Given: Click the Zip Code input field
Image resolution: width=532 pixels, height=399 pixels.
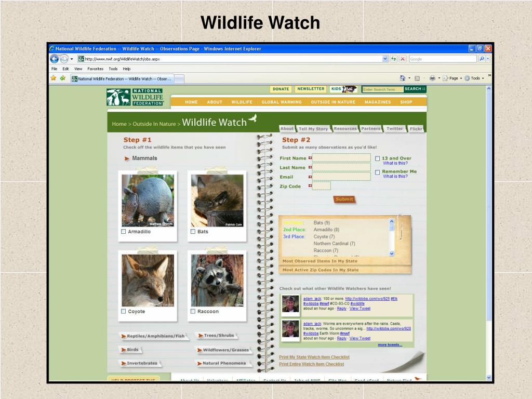Looking at the screenshot, I should coord(321,186).
